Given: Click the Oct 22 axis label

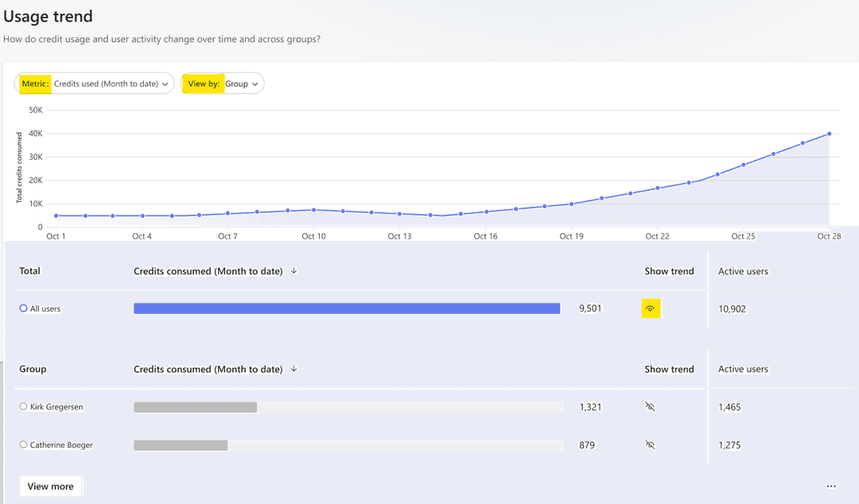Looking at the screenshot, I should coord(657,236).
